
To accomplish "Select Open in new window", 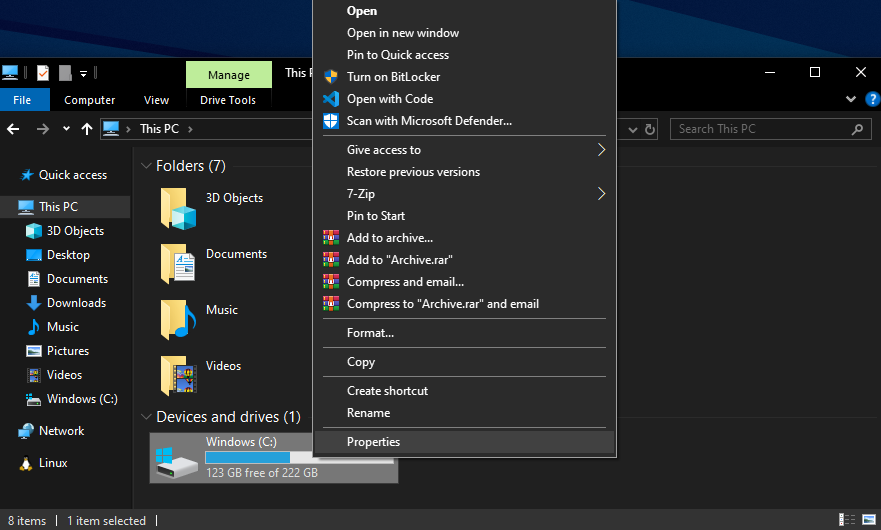I will point(464,33).
